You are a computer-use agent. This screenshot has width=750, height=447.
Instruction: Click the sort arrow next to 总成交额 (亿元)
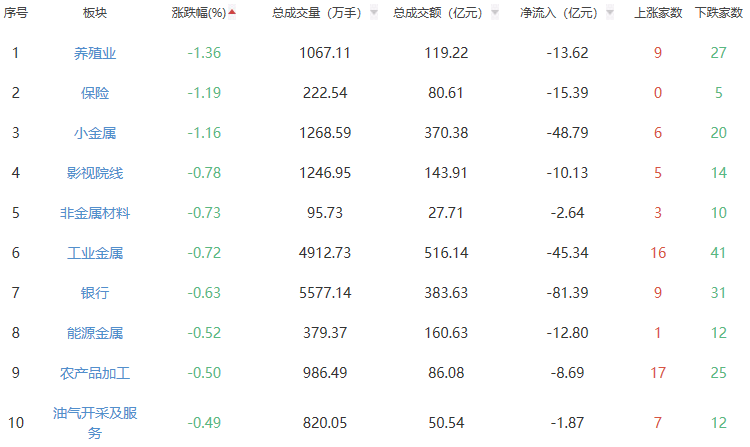point(494,13)
